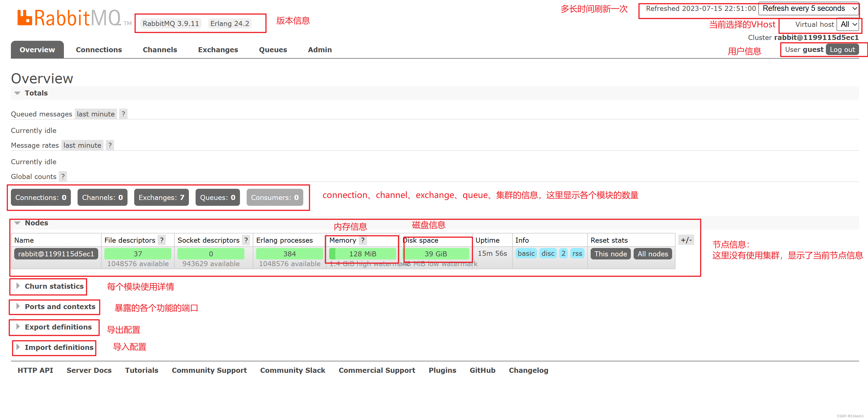The height and width of the screenshot is (420, 868).
Task: Open help for File descriptors column
Action: coord(162,240)
